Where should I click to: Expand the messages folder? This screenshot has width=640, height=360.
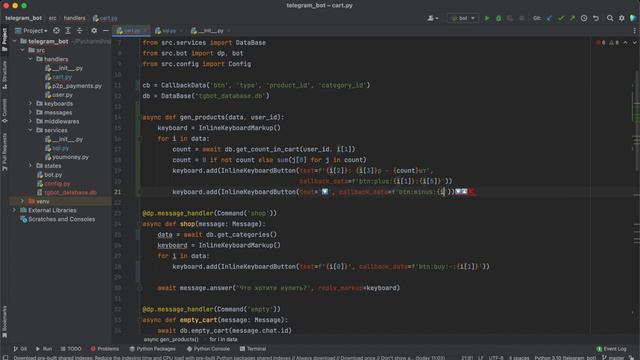click(x=31, y=113)
